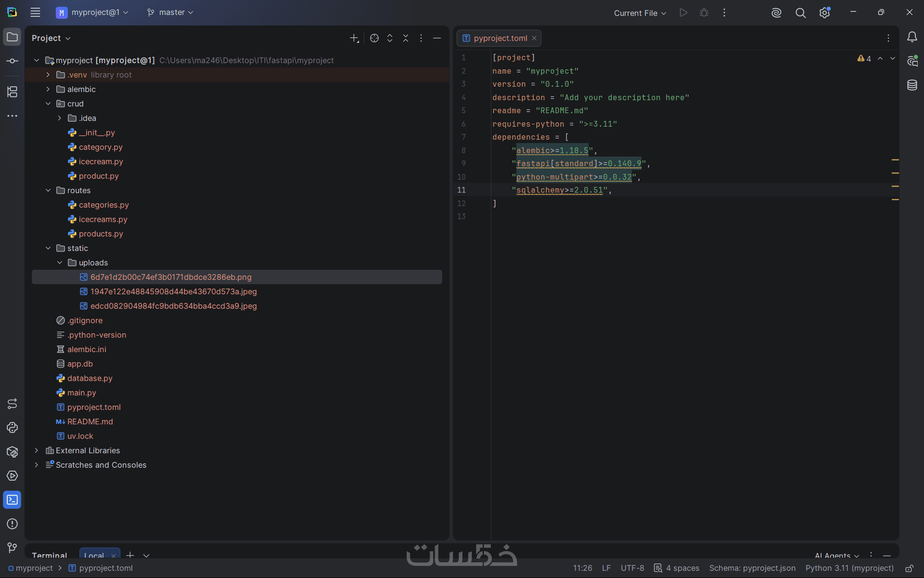This screenshot has height=578, width=924.
Task: Select edcd082904984fc9bdb634bba4ccd3a9.jpeg image file
Action: pyautogui.click(x=173, y=306)
